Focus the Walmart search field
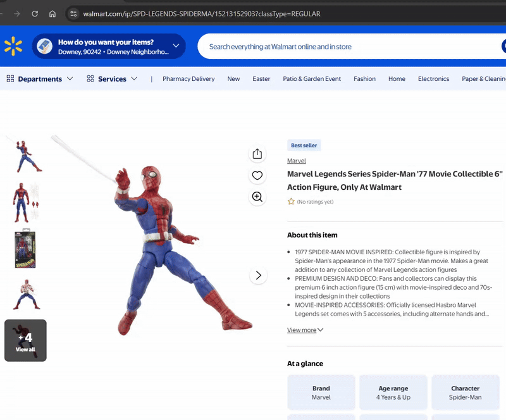 [x=349, y=46]
